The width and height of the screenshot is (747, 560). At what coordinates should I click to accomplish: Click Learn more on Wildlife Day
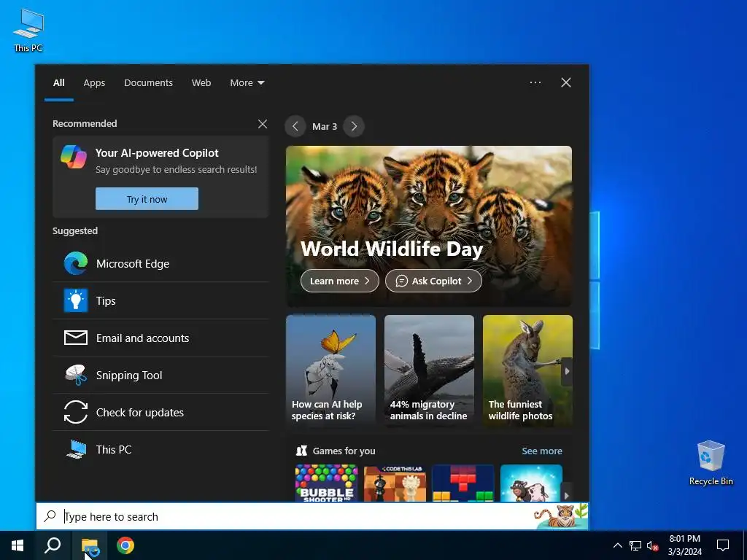pos(340,281)
